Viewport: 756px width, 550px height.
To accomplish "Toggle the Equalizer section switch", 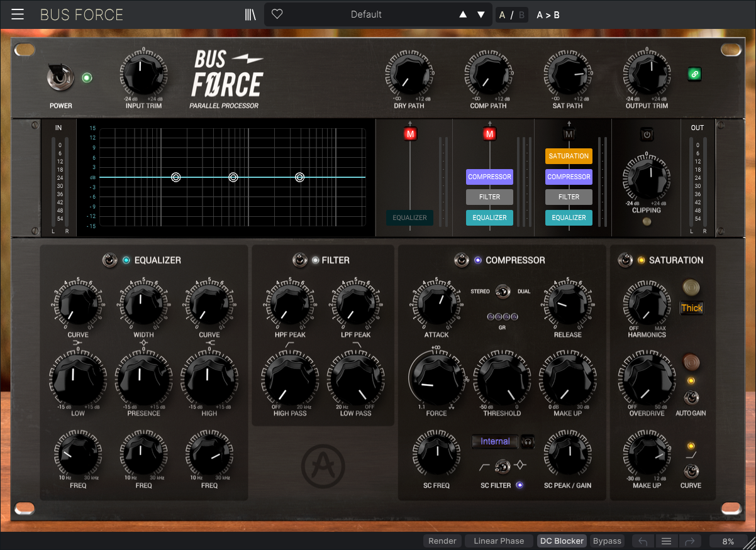I will click(x=109, y=260).
